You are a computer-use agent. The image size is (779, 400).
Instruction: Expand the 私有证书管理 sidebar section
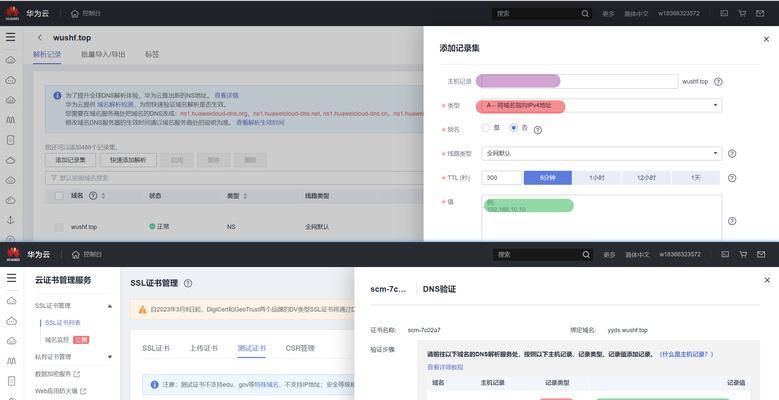coord(110,357)
